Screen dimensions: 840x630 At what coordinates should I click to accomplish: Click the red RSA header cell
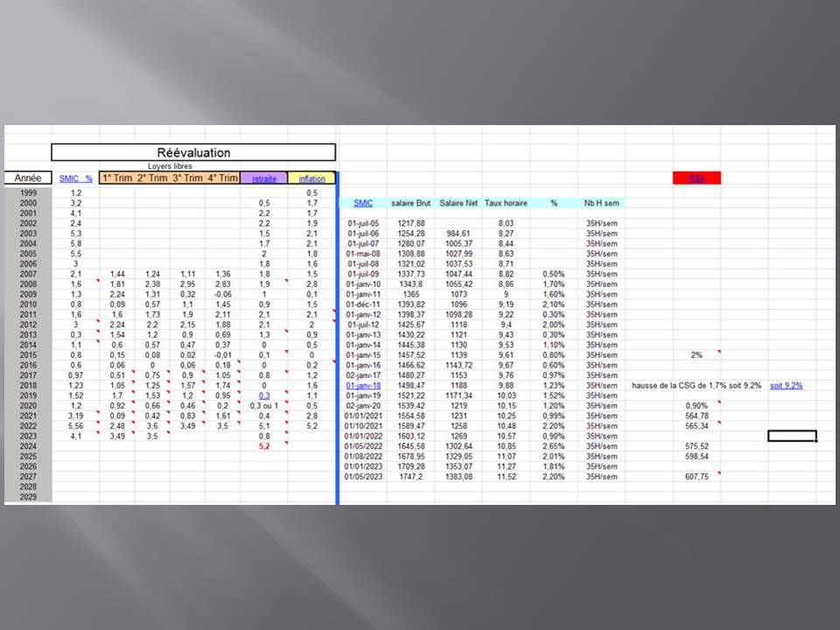tap(697, 178)
